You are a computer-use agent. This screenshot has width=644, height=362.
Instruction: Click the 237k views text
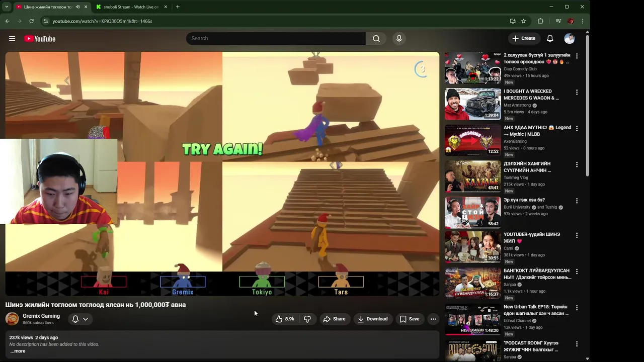21,337
